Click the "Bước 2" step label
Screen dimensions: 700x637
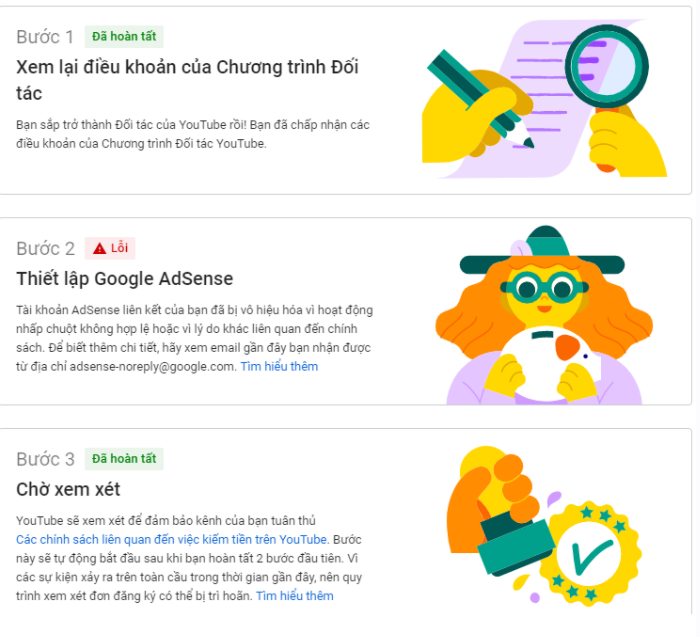(45, 248)
